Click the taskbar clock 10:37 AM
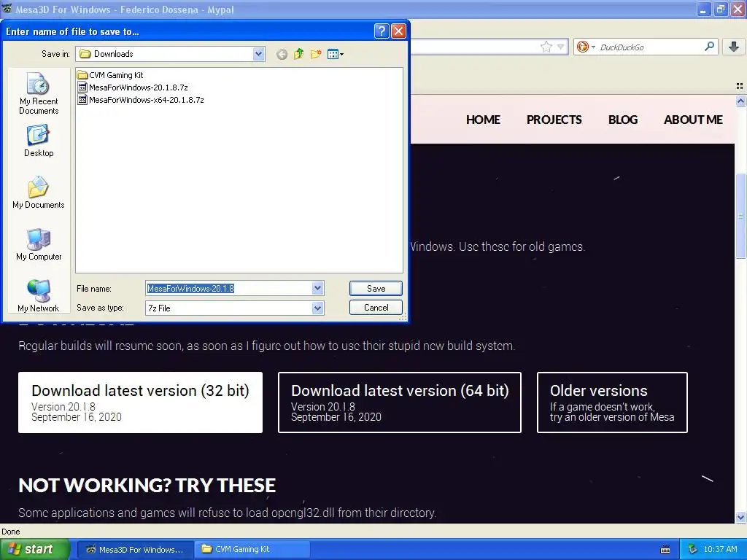The image size is (747, 560). [720, 549]
